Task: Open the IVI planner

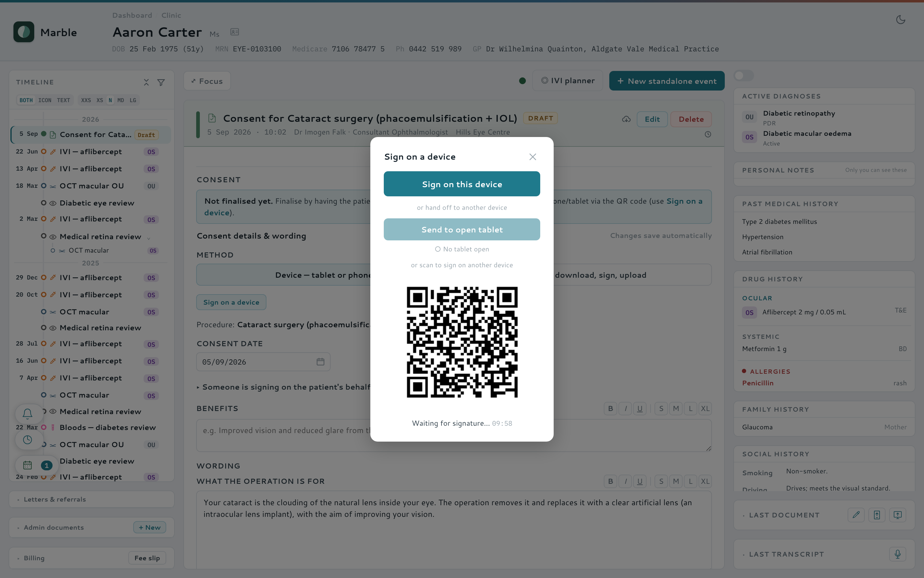Action: (568, 81)
